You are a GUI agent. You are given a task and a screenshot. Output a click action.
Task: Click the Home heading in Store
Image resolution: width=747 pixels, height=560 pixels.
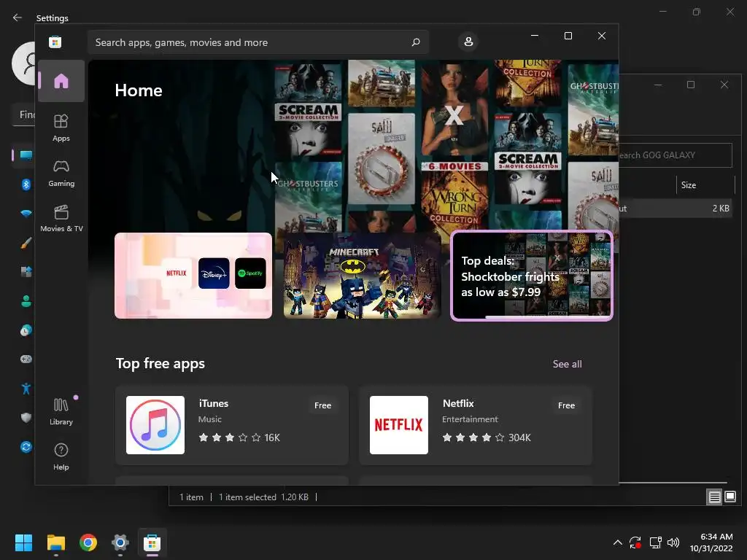[x=139, y=90]
